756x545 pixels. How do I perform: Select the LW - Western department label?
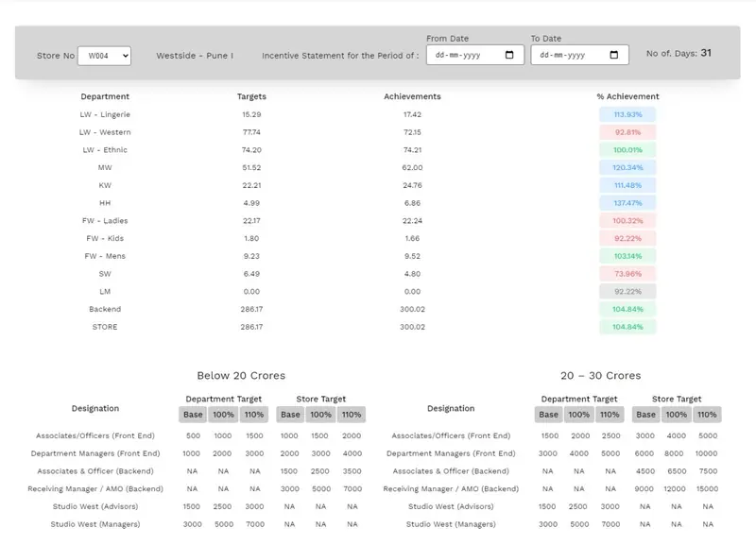[105, 132]
